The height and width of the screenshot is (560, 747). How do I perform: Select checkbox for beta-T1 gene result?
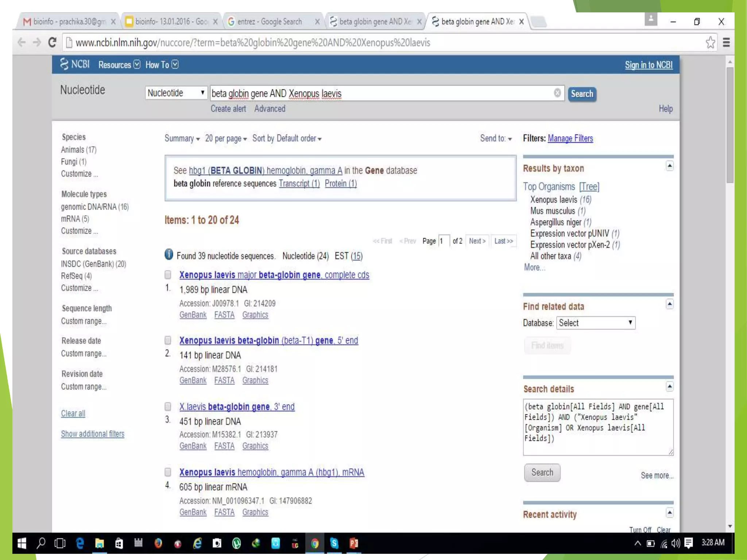(x=168, y=340)
